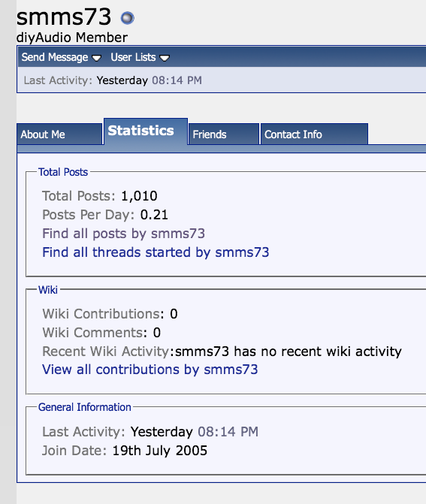Click the Total Posts count 1,010
The image size is (426, 504).
coord(139,196)
